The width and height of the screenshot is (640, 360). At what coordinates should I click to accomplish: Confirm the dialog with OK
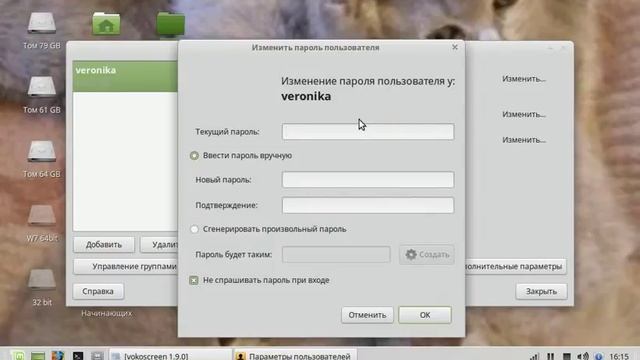tap(425, 315)
